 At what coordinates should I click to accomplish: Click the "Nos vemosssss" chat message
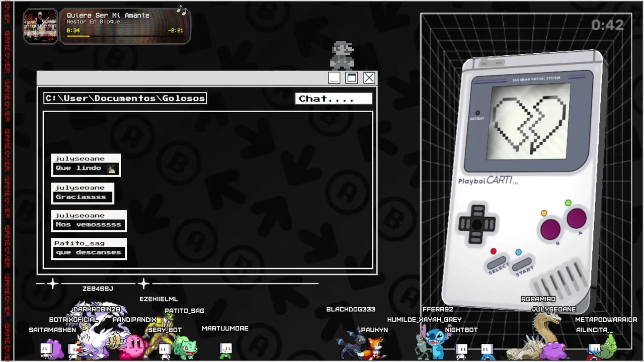coord(89,221)
